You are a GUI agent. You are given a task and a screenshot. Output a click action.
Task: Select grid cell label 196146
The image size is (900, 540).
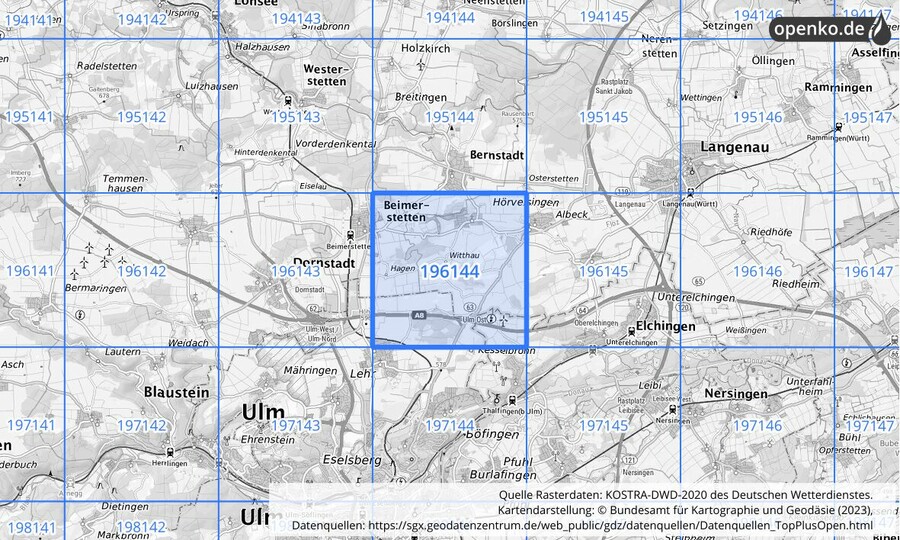point(758,271)
